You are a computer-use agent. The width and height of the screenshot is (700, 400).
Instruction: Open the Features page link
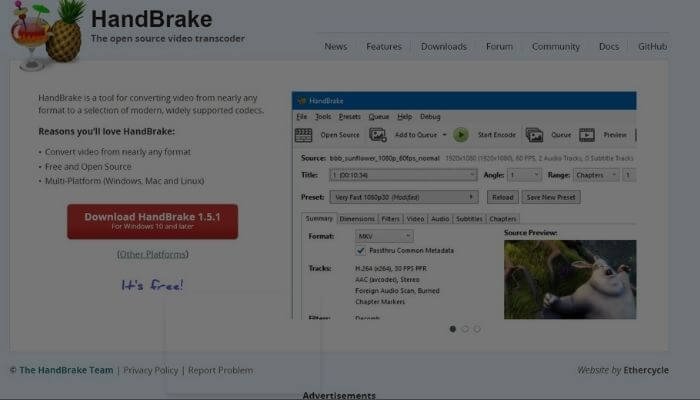[x=384, y=46]
